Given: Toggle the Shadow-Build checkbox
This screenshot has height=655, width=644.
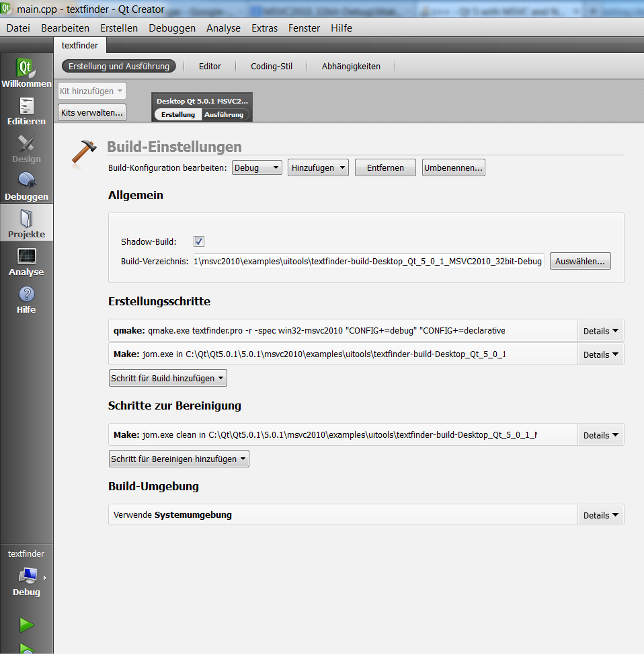Looking at the screenshot, I should (x=199, y=241).
